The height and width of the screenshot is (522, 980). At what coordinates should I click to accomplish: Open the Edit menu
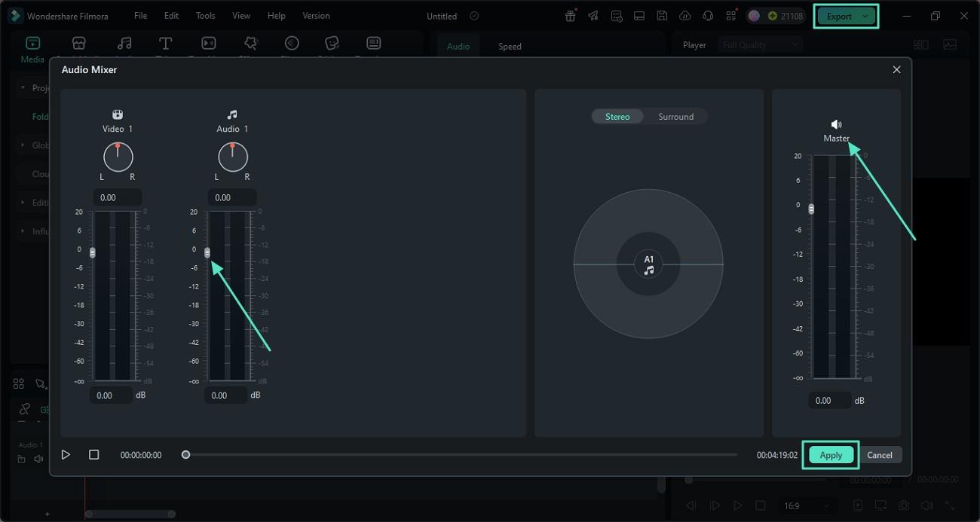click(172, 16)
